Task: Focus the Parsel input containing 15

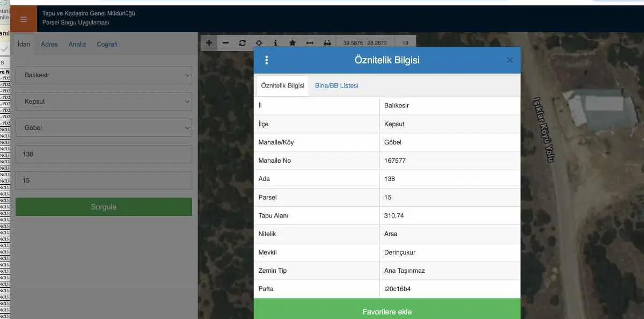Action: tap(104, 180)
